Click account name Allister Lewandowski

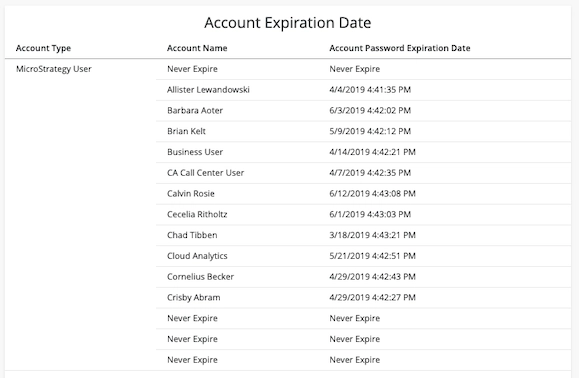pos(208,90)
